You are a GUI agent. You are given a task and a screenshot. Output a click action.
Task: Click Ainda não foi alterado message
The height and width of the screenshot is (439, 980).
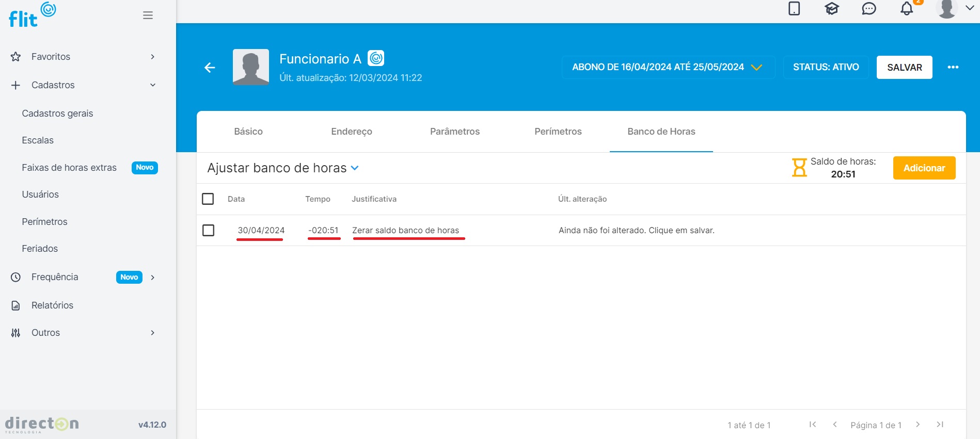637,231
